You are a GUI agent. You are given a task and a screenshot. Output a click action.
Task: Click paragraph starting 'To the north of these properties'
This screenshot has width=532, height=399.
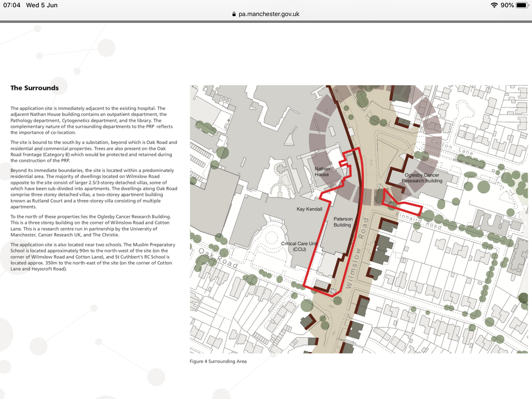(90, 225)
